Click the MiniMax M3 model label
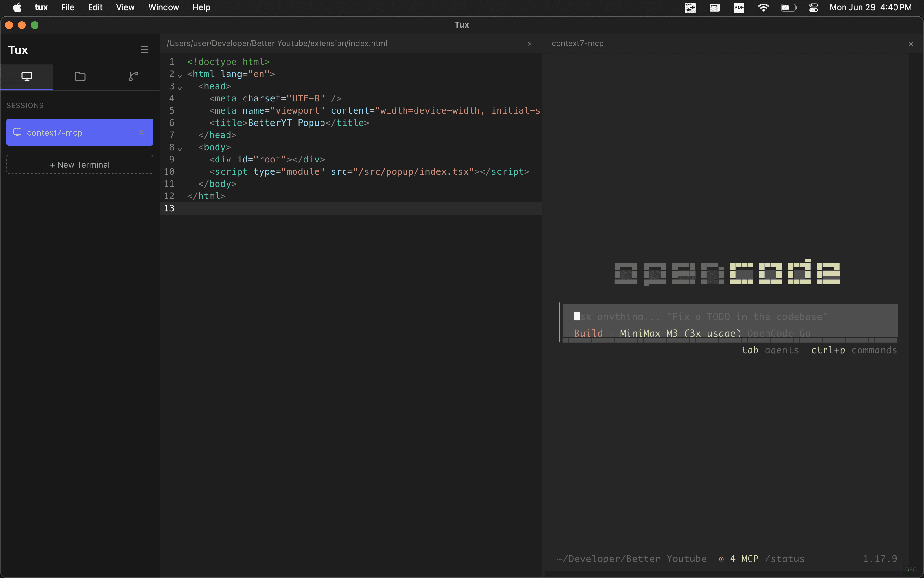The width and height of the screenshot is (924, 578). (x=681, y=333)
